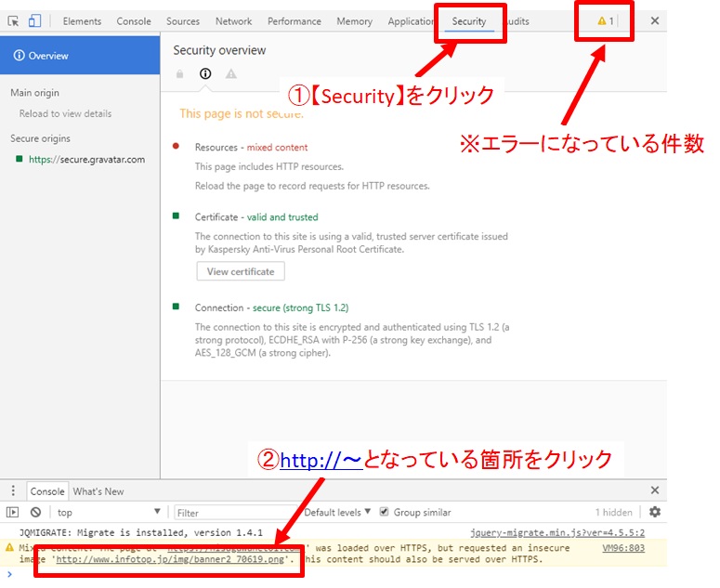Switch to the Performance tab
The width and height of the screenshot is (720, 588).
(x=295, y=21)
